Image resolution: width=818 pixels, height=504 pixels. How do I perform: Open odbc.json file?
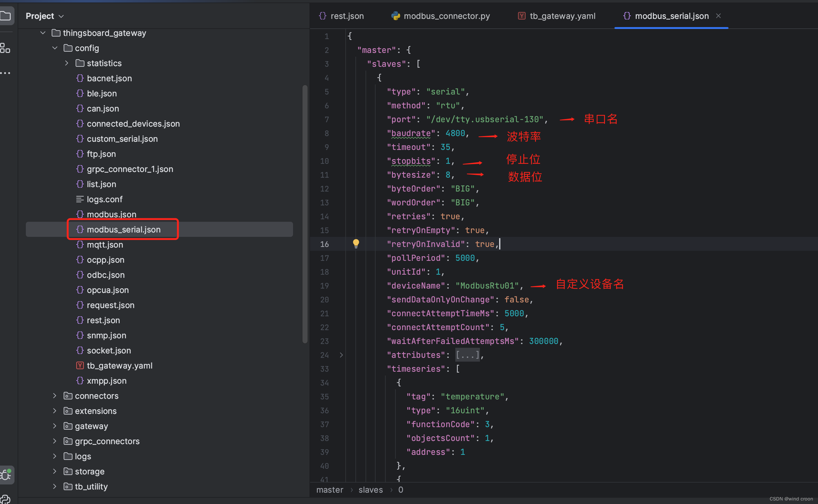click(105, 275)
